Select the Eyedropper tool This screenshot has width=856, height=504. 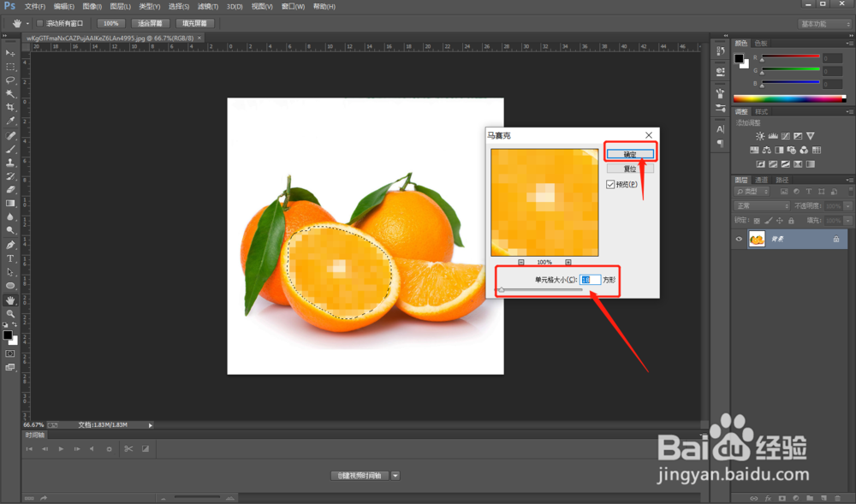click(9, 122)
